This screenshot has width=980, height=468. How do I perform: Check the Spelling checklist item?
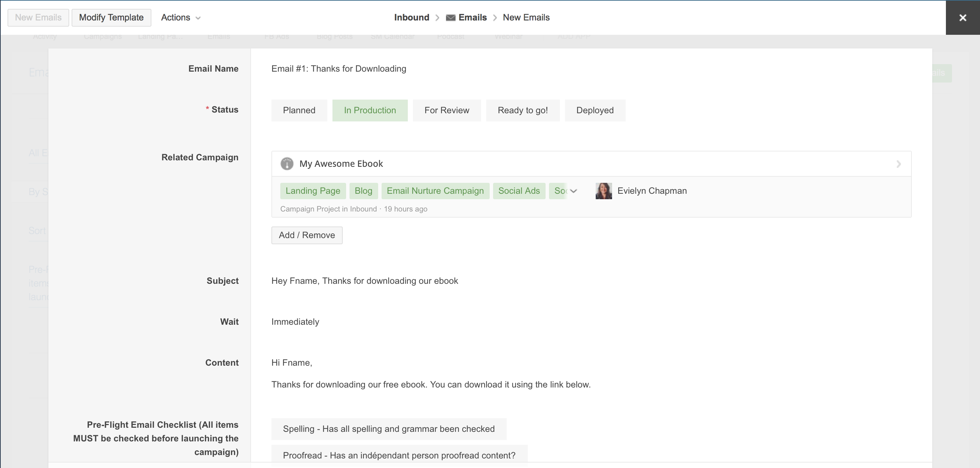[x=388, y=429]
